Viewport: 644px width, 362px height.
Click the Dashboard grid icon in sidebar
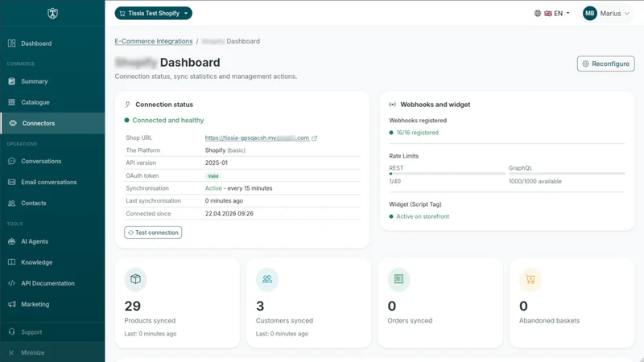(x=11, y=43)
